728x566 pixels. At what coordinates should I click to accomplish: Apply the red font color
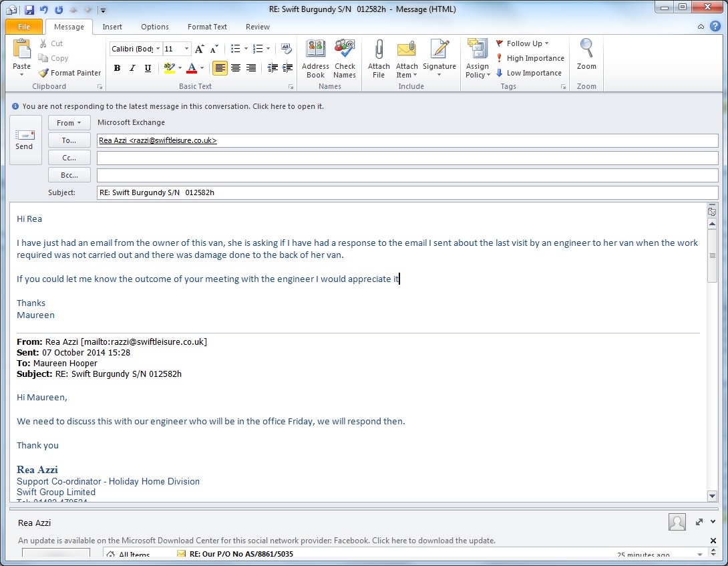point(192,68)
